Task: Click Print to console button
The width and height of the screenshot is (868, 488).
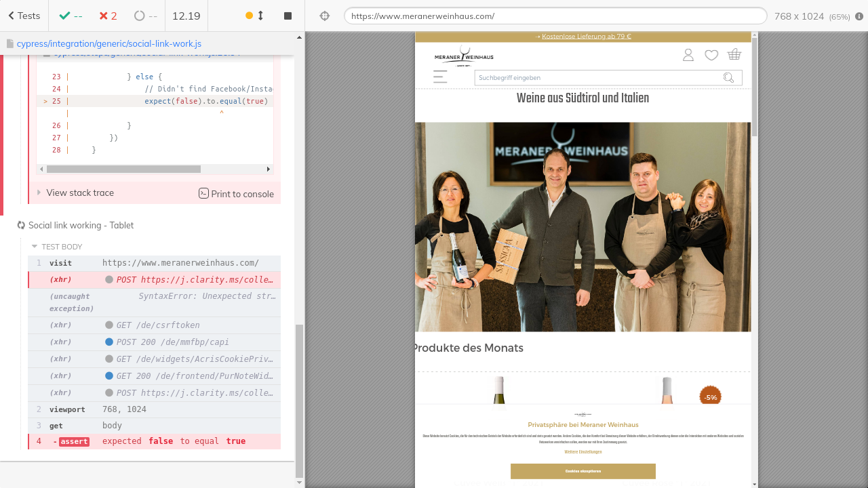Action: (x=236, y=194)
